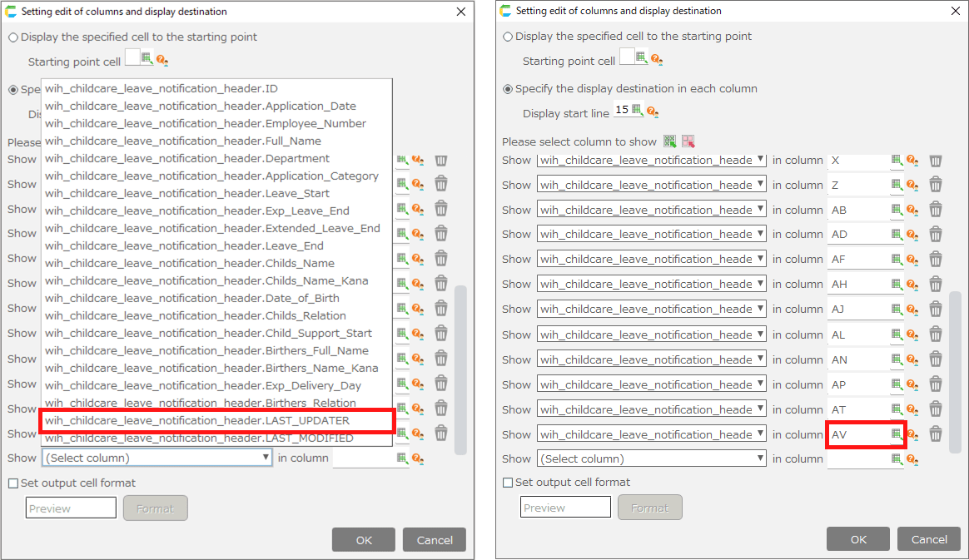Click Cancel in the left dialog
This screenshot has height=560, width=969.
(435, 540)
